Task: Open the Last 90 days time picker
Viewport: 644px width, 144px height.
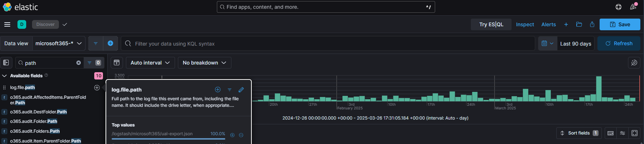Action: click(x=576, y=43)
